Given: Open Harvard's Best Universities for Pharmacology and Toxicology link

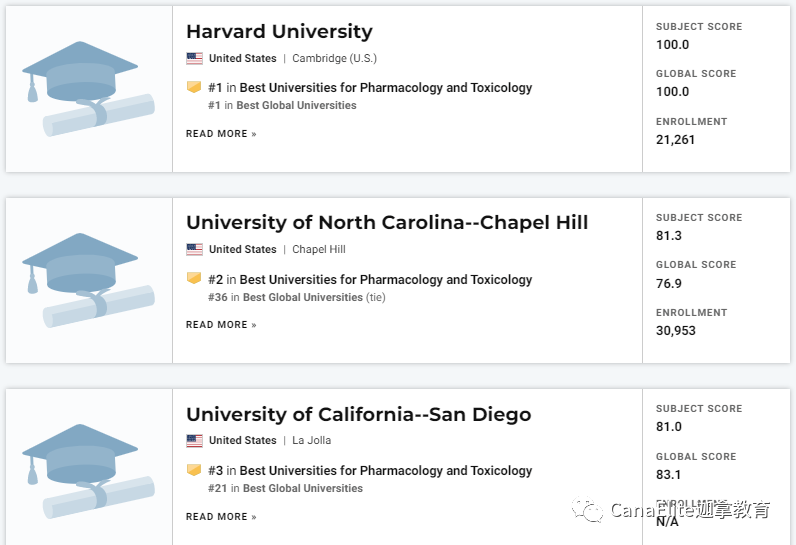Looking at the screenshot, I should 386,88.
